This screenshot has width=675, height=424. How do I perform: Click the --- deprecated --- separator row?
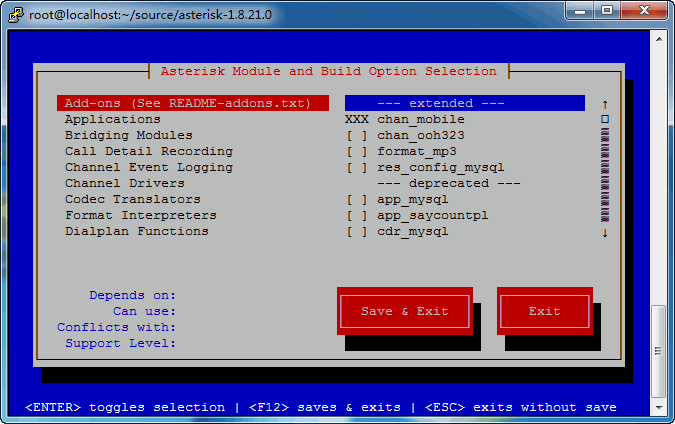pyautogui.click(x=449, y=183)
